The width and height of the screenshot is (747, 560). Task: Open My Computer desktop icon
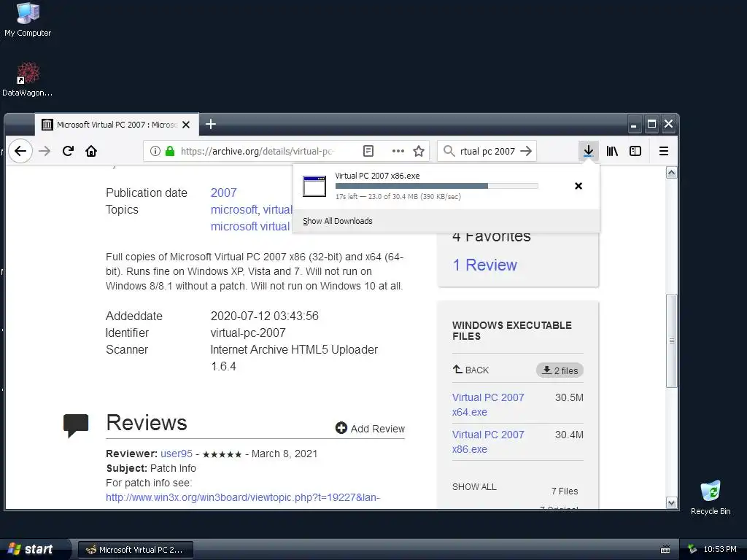pos(28,20)
